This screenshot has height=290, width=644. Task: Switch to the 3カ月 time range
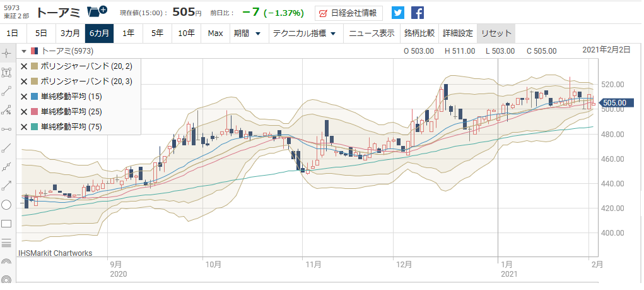[x=70, y=33]
